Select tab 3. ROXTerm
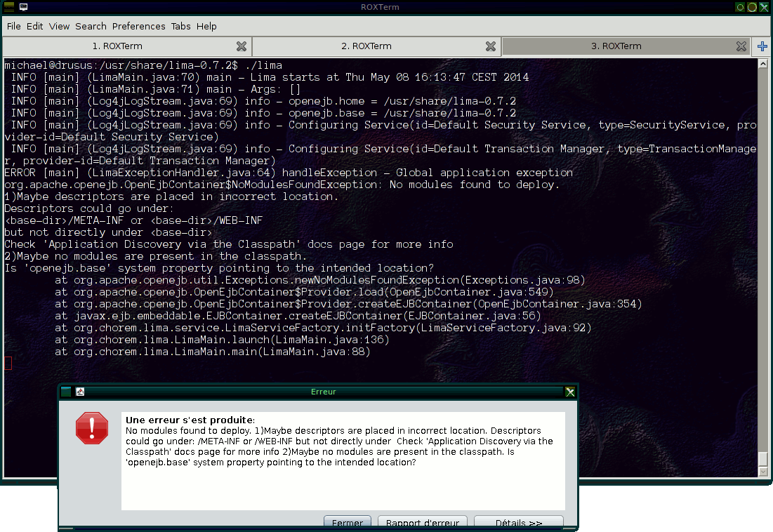The width and height of the screenshot is (773, 532). 616,46
